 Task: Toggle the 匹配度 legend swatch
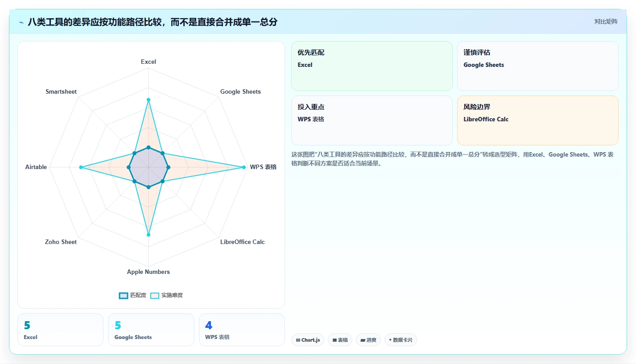coord(124,295)
